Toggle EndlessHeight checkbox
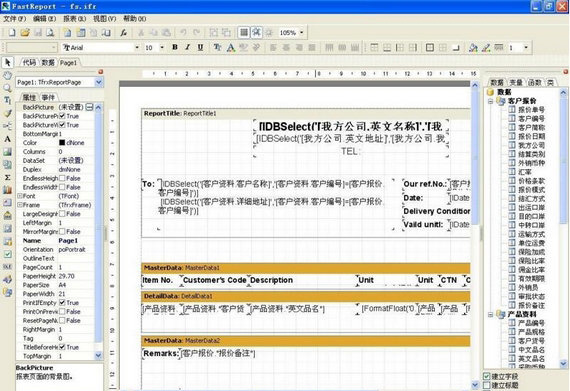Image resolution: width=570 pixels, height=391 pixels. (63, 178)
